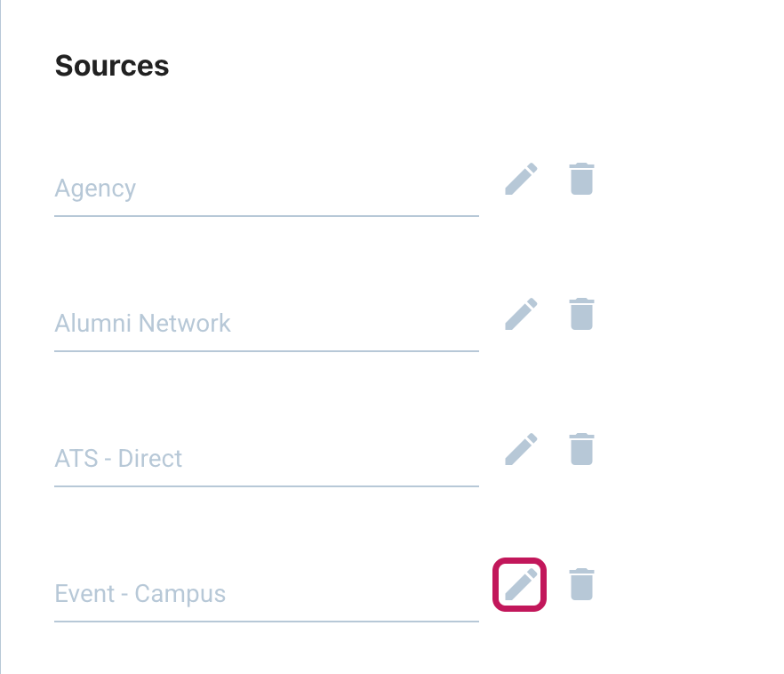This screenshot has width=784, height=674.
Task: Click pencil icon for ATS - Direct
Action: tap(521, 449)
